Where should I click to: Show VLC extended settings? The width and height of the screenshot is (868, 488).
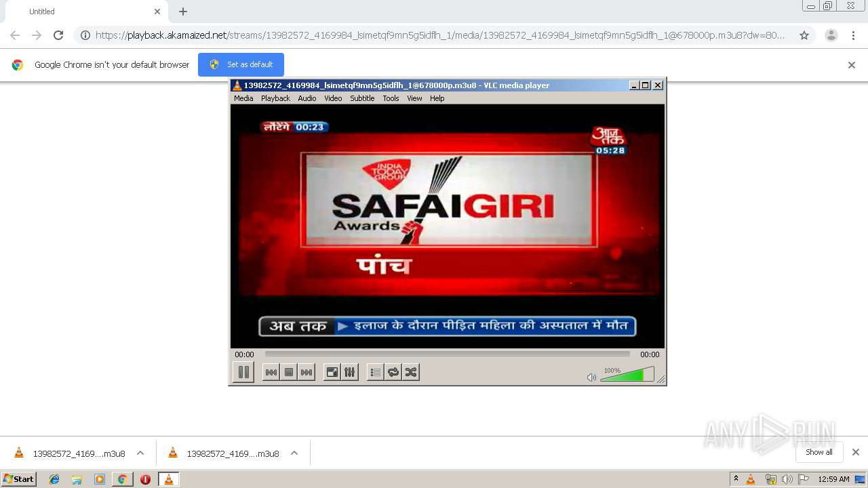pyautogui.click(x=349, y=372)
